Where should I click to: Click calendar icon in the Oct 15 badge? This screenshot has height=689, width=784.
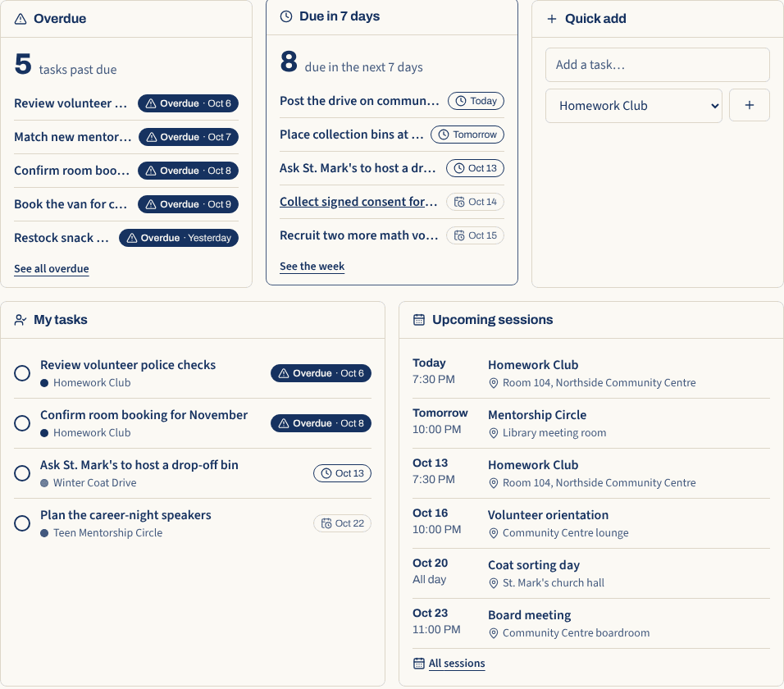tap(459, 235)
